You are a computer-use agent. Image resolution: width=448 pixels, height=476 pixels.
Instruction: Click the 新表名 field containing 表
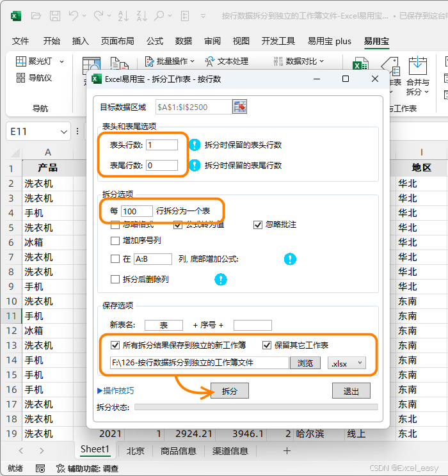(x=164, y=325)
